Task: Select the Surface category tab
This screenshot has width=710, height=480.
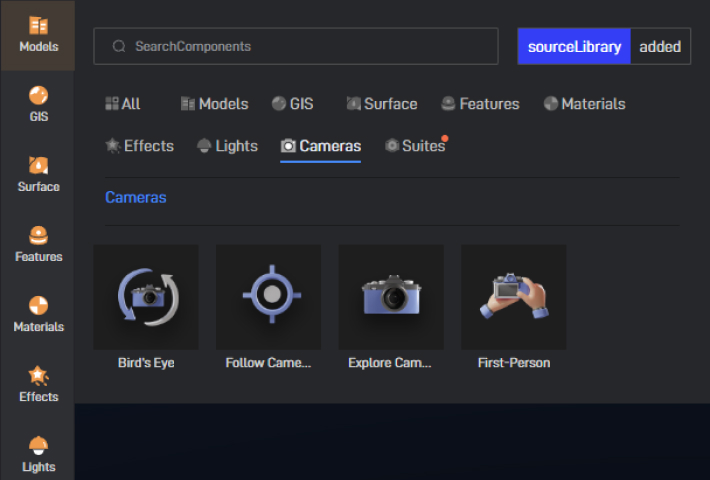Action: click(382, 104)
